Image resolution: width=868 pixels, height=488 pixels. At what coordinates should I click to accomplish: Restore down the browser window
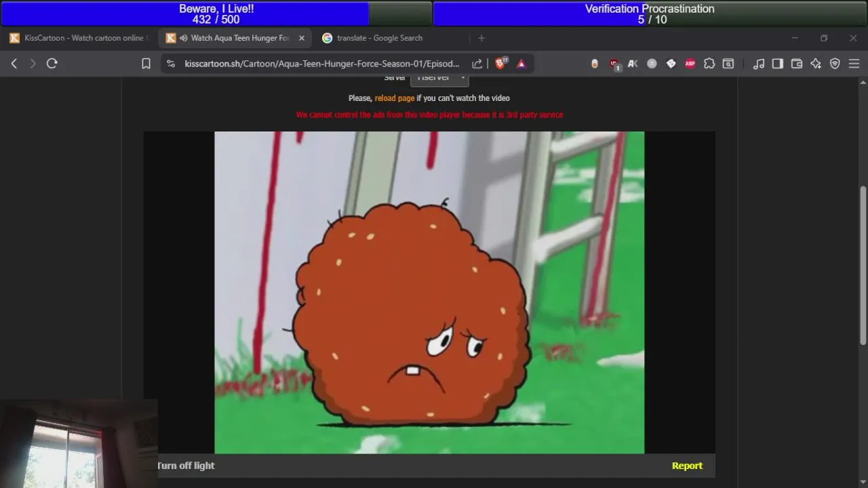824,38
